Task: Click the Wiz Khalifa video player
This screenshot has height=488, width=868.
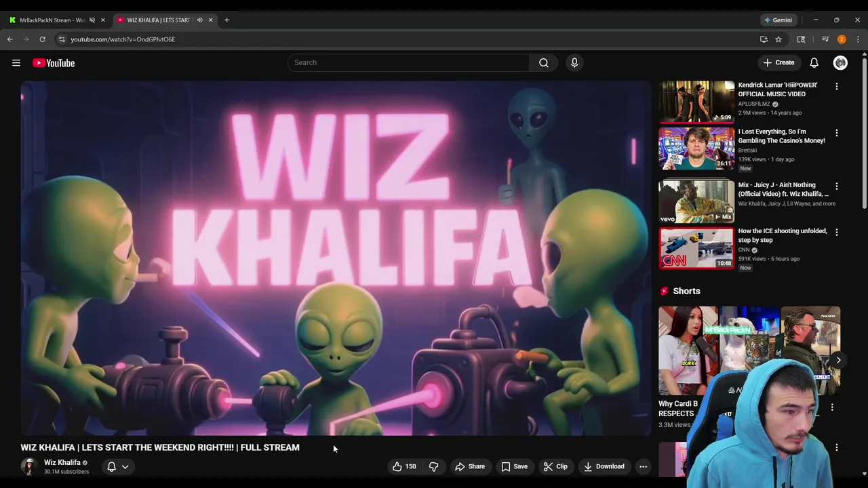Action: 336,258
